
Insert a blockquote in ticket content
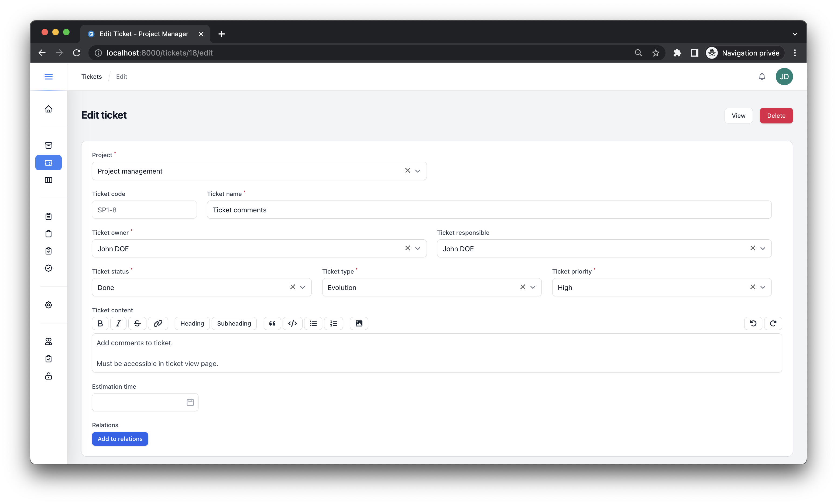click(x=272, y=323)
